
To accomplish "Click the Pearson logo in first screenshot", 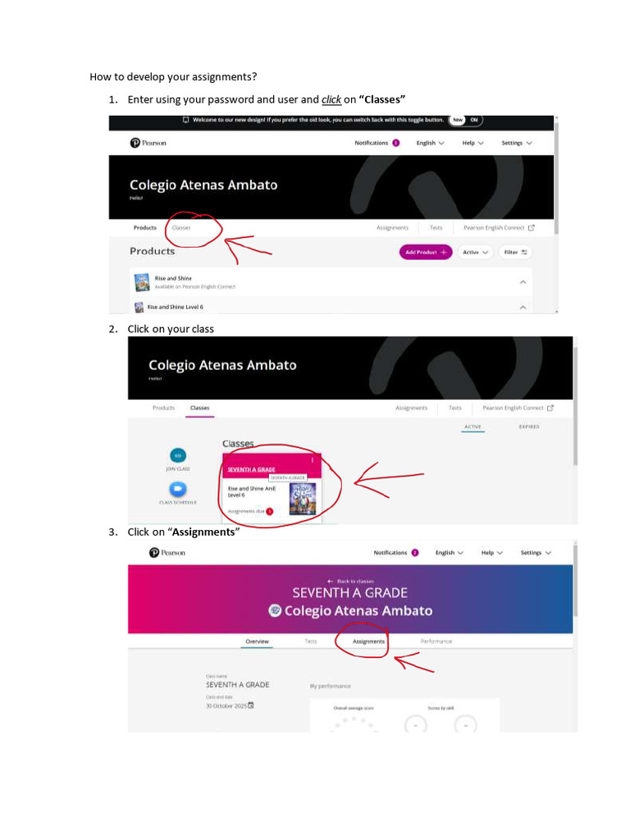I will (148, 143).
